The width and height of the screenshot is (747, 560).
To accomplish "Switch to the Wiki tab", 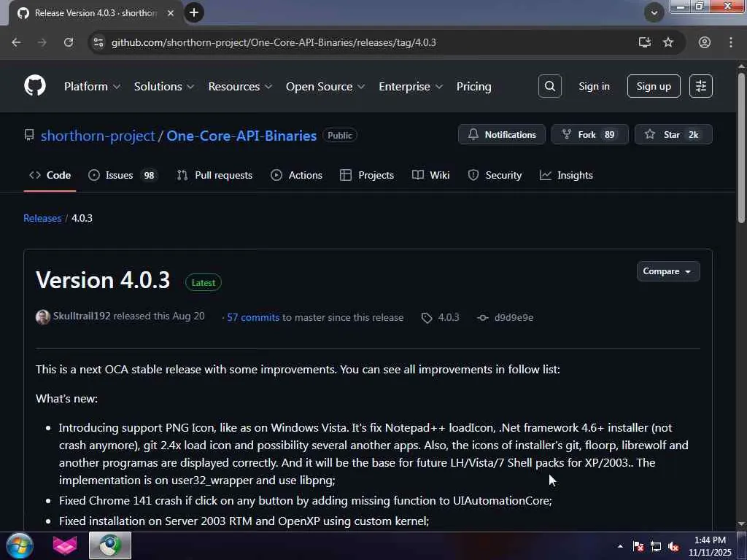I will (430, 175).
